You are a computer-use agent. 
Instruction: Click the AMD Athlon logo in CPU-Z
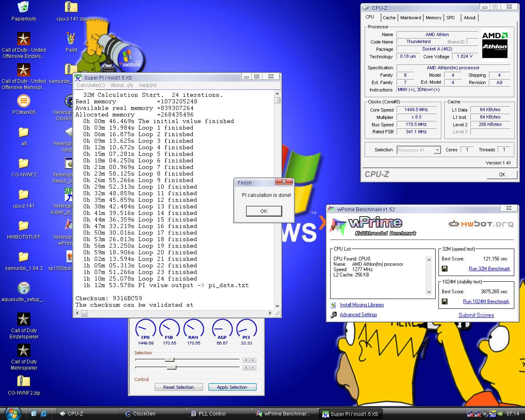pos(495,44)
